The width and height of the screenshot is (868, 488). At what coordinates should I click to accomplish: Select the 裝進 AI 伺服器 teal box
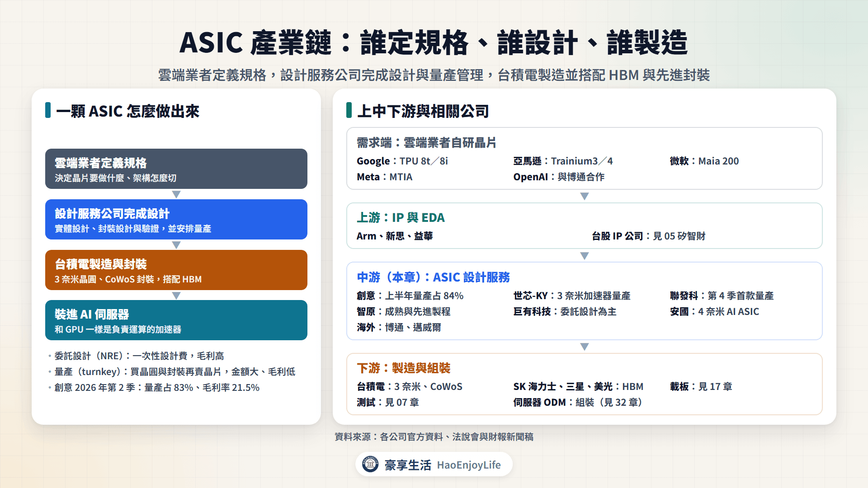tap(176, 320)
